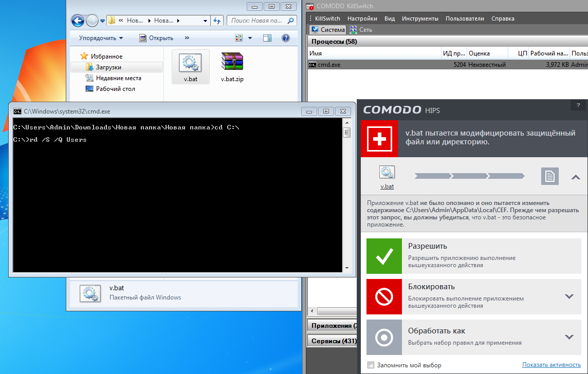Expand the Блокировать options dropdown arrow

[x=569, y=296]
